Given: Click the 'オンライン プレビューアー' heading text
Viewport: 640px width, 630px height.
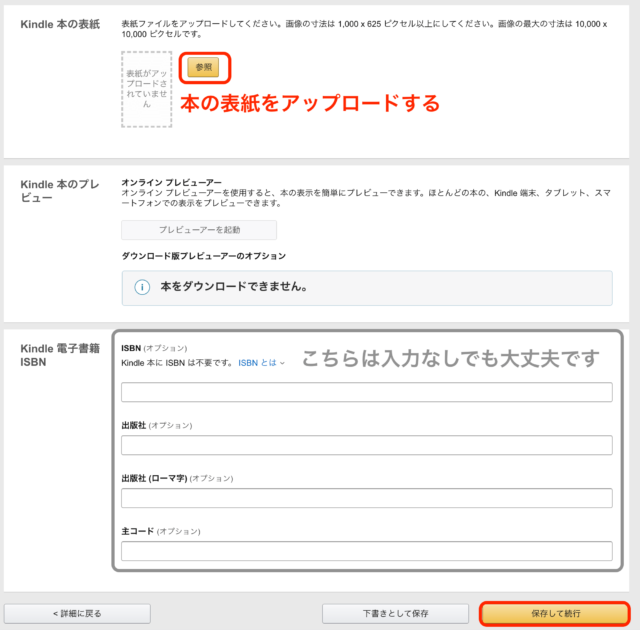Looking at the screenshot, I should [171, 182].
